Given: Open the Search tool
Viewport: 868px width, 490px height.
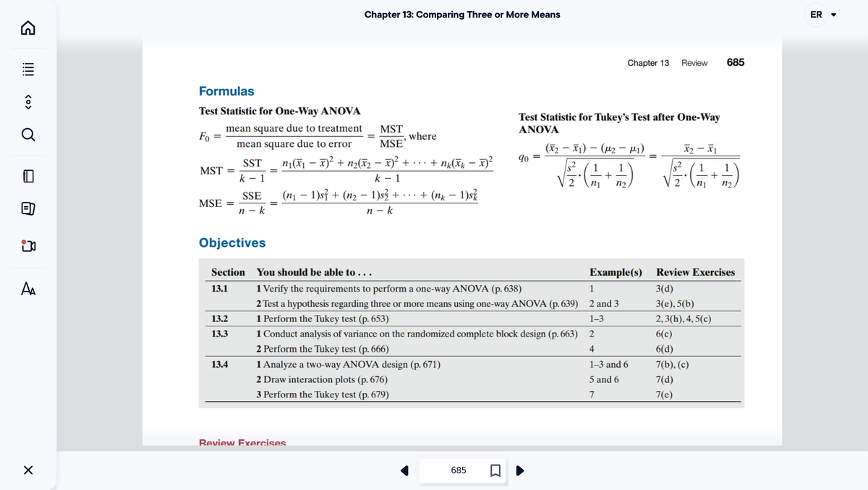Looking at the screenshot, I should (28, 134).
